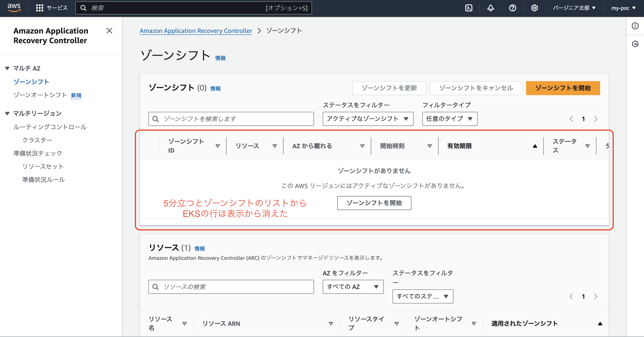Viewport: 644px width, 337px height.
Task: Sort by ステータス column in zonal shift table
Action: click(587, 146)
